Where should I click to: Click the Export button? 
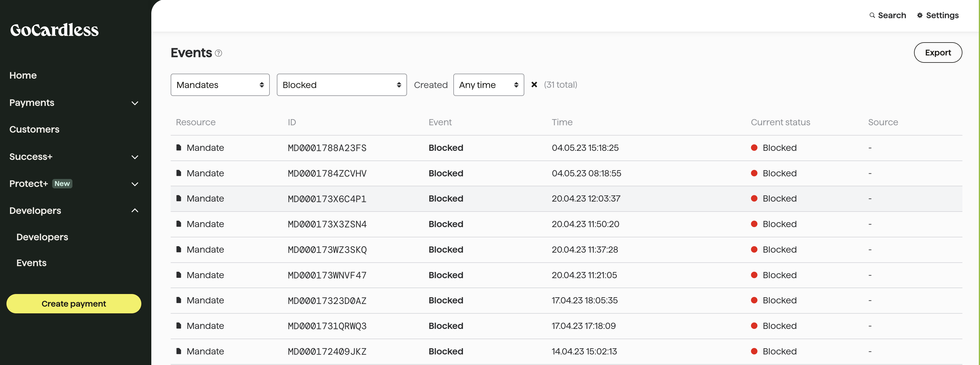point(937,53)
